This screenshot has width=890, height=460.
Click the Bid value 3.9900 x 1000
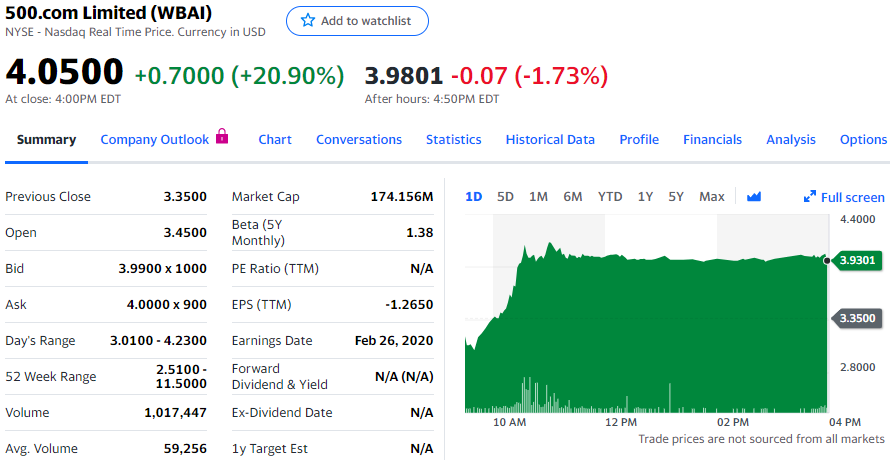click(162, 269)
